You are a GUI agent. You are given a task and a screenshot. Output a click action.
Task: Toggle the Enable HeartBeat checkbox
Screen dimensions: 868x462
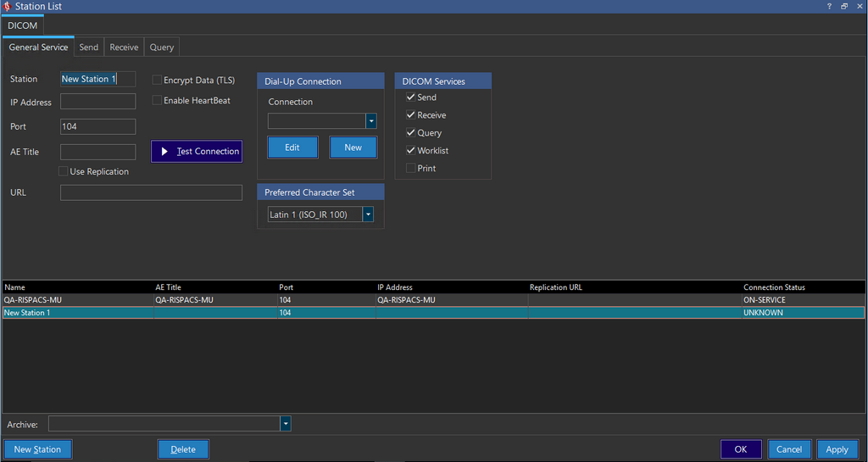tap(158, 101)
